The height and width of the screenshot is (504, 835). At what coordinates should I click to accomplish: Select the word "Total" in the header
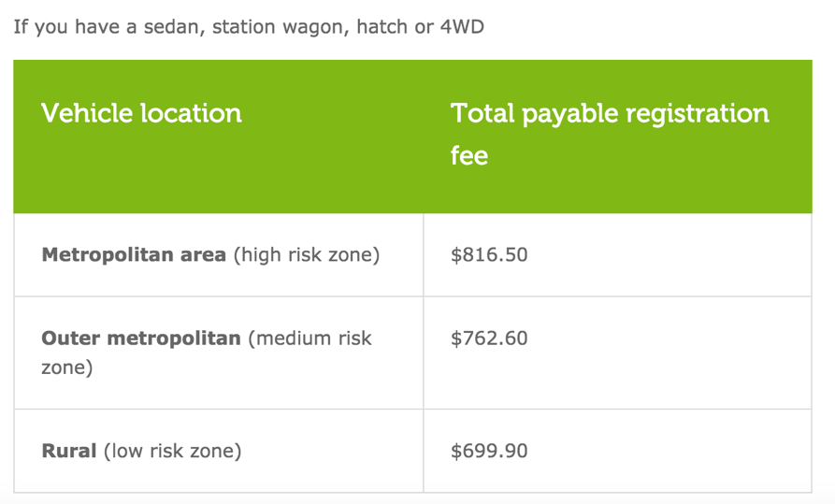482,114
